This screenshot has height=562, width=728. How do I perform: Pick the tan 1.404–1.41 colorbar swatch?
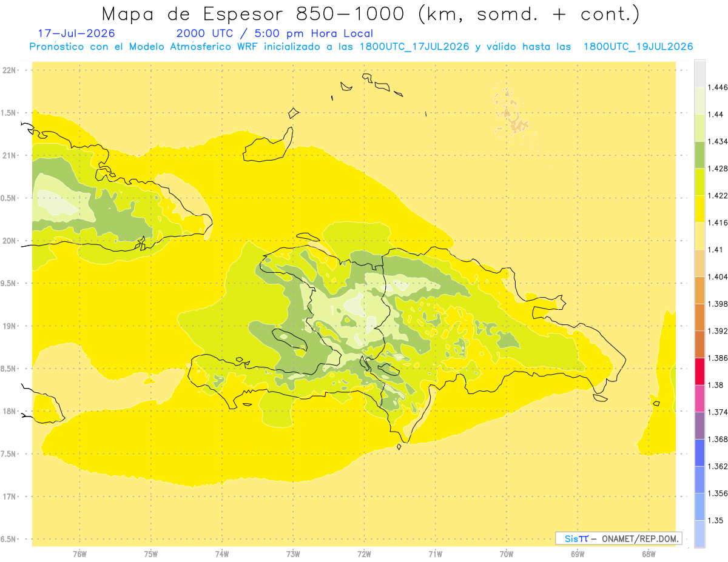699,263
